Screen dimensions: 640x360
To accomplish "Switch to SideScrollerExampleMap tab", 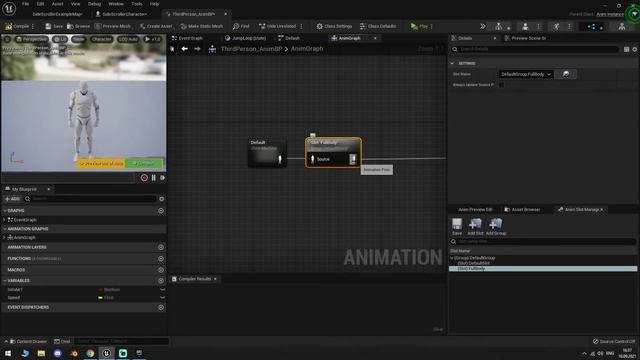I will [x=57, y=14].
